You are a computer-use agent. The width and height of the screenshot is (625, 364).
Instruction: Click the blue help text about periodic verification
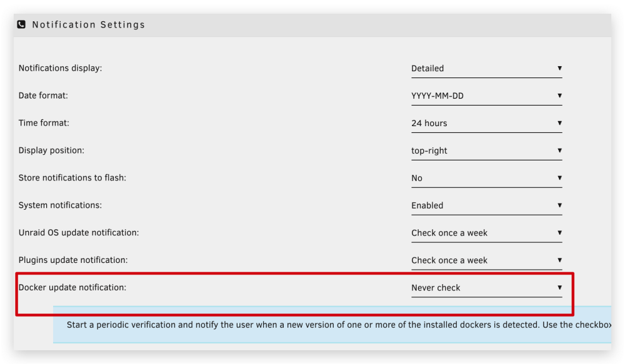click(339, 325)
